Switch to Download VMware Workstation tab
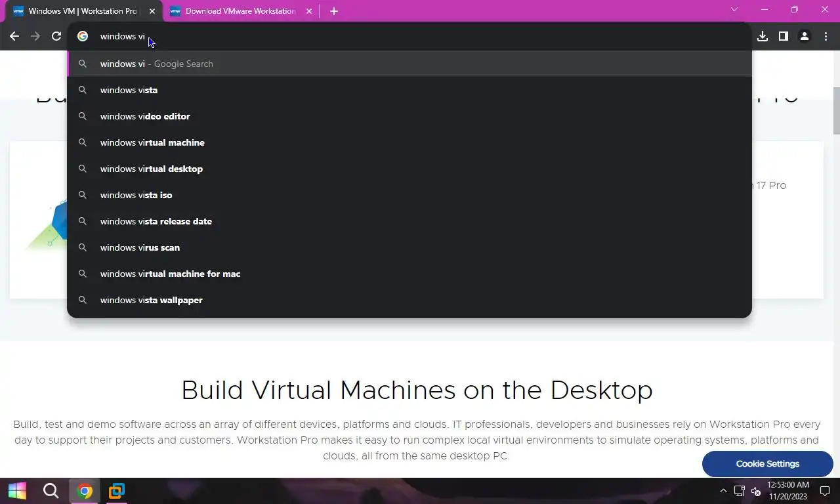Viewport: 840px width, 504px height. (x=240, y=11)
